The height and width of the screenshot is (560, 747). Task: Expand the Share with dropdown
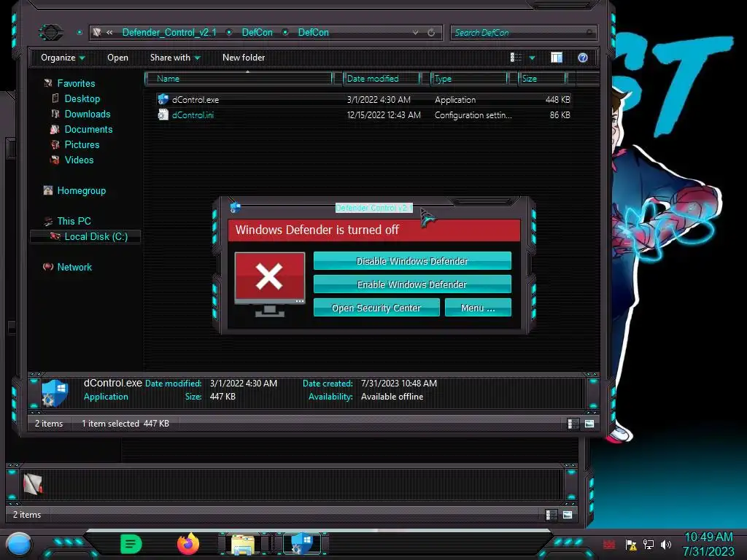[175, 58]
